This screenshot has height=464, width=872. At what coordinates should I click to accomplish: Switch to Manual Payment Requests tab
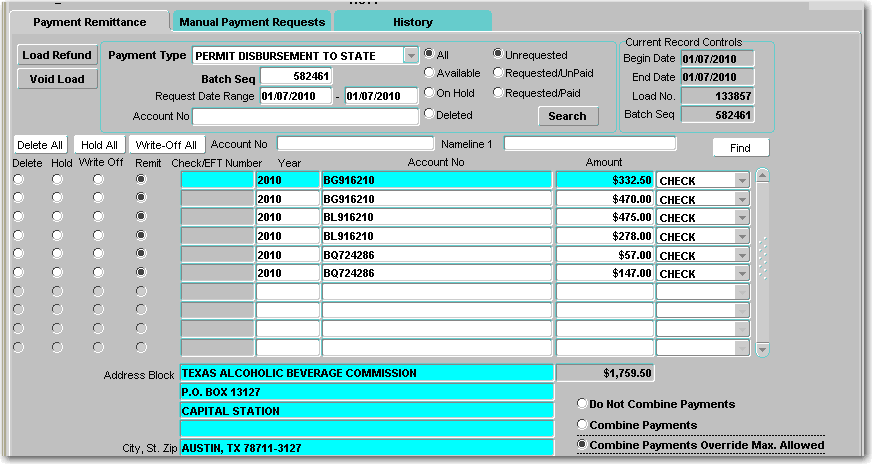pyautogui.click(x=252, y=22)
